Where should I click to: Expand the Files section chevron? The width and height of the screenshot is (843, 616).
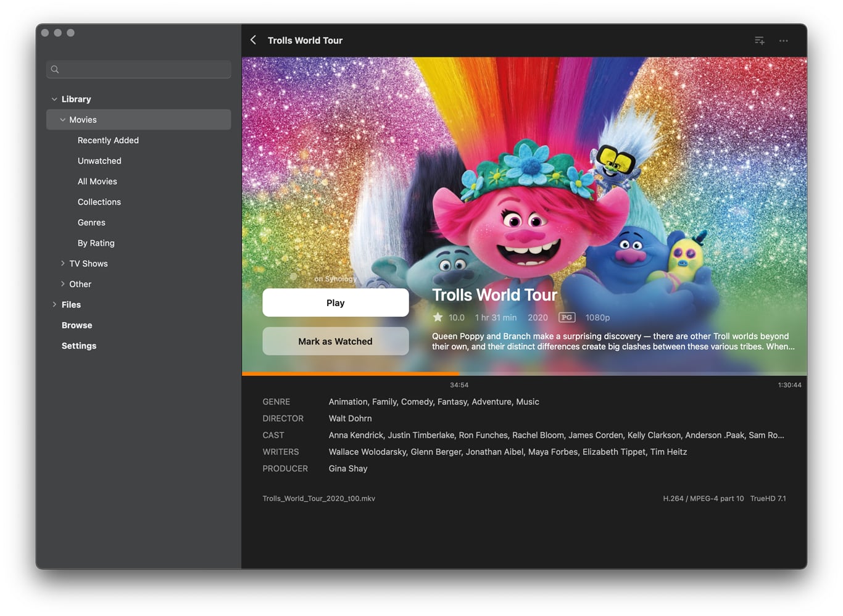[x=54, y=304]
